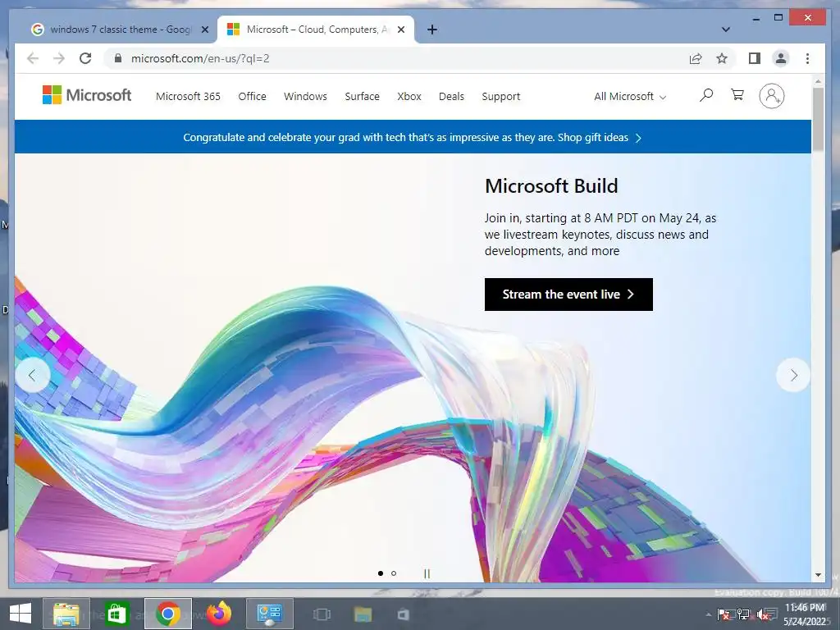
Task: Click the Microsoft logo
Action: pos(87,95)
